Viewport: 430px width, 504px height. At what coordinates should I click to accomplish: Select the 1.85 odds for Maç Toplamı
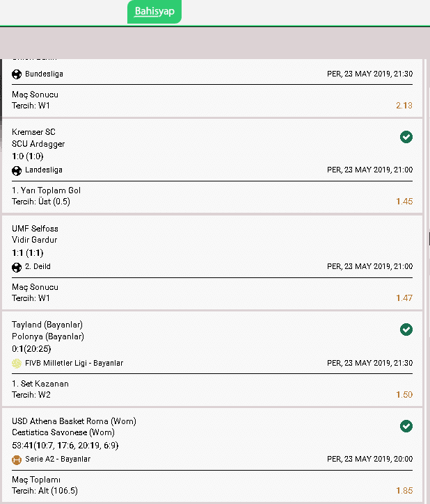tap(404, 491)
